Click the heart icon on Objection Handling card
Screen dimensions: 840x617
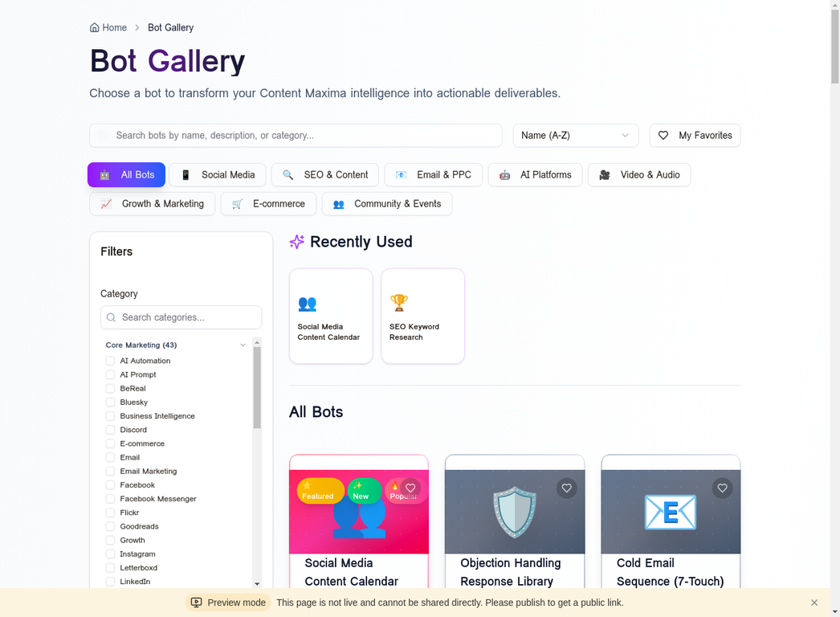pyautogui.click(x=566, y=488)
